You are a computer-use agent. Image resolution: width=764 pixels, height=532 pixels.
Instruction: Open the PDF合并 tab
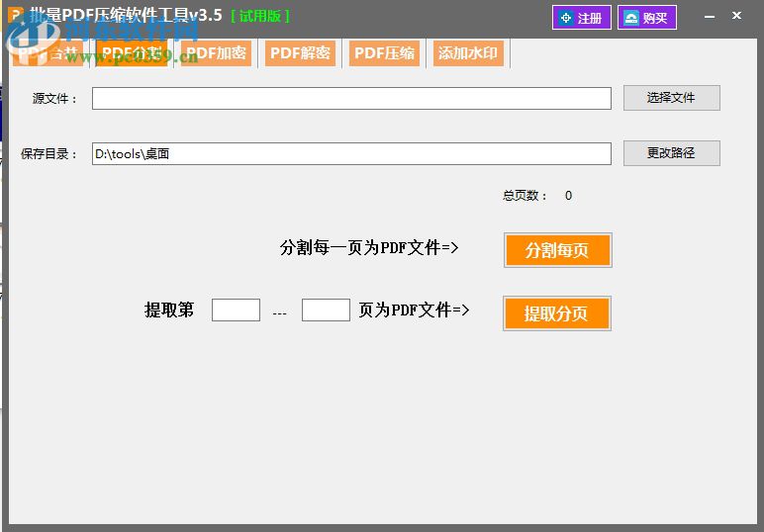48,53
